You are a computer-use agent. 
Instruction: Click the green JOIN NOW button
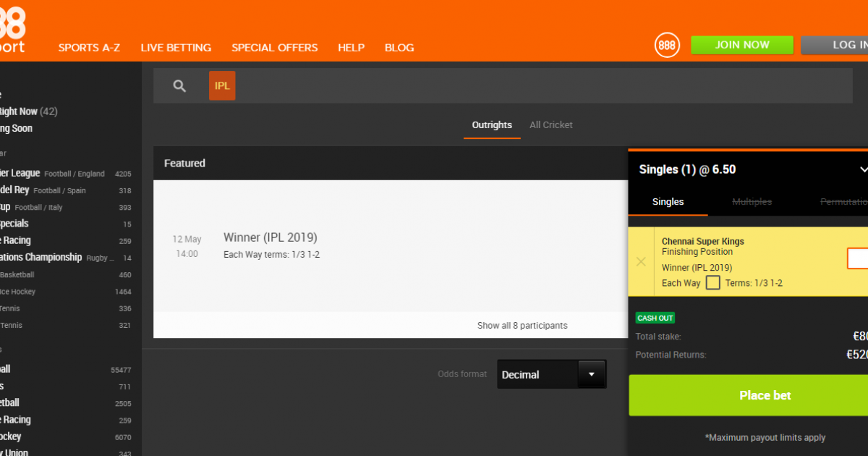(742, 45)
